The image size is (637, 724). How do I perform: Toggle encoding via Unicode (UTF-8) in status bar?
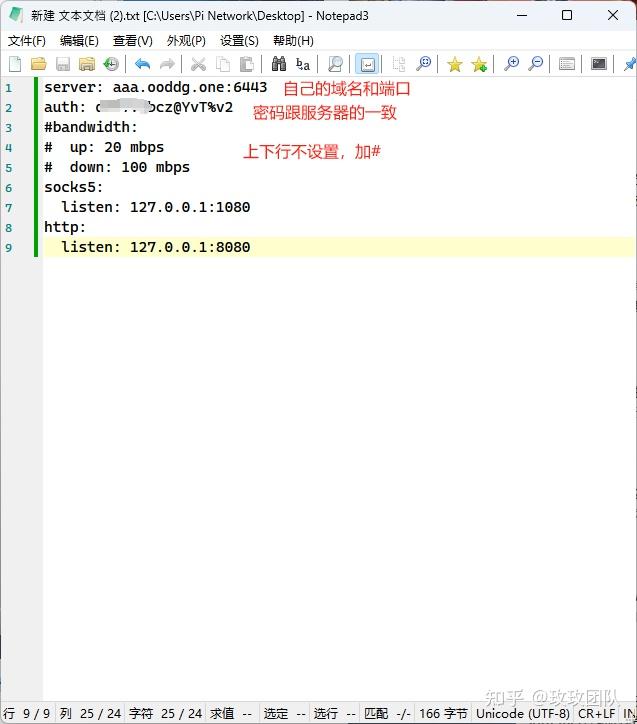tap(522, 713)
